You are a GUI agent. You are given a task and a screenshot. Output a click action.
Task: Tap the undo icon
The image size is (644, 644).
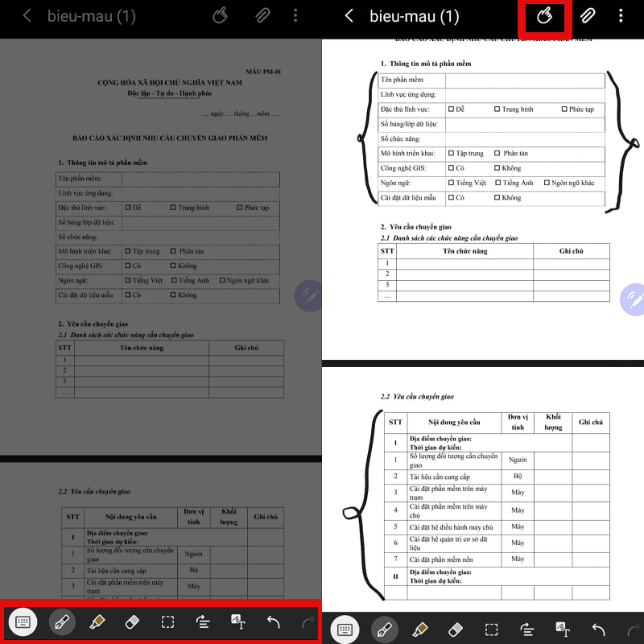[275, 621]
